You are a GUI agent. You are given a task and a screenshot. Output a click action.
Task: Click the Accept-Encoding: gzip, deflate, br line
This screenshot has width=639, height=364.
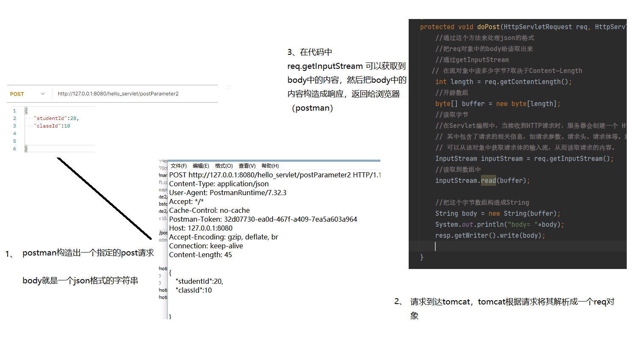click(x=224, y=237)
